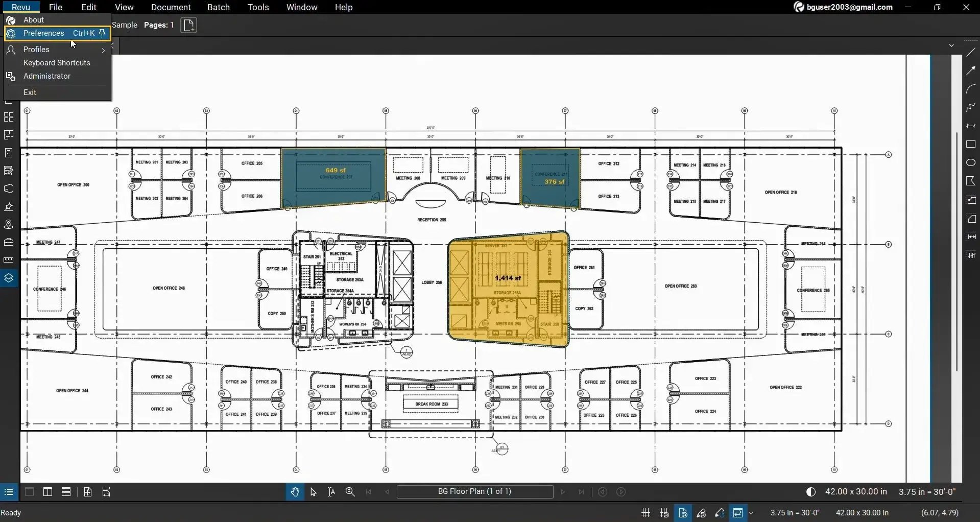Activate the Select arrow tool
Screen dimensions: 980x522
coord(313,492)
